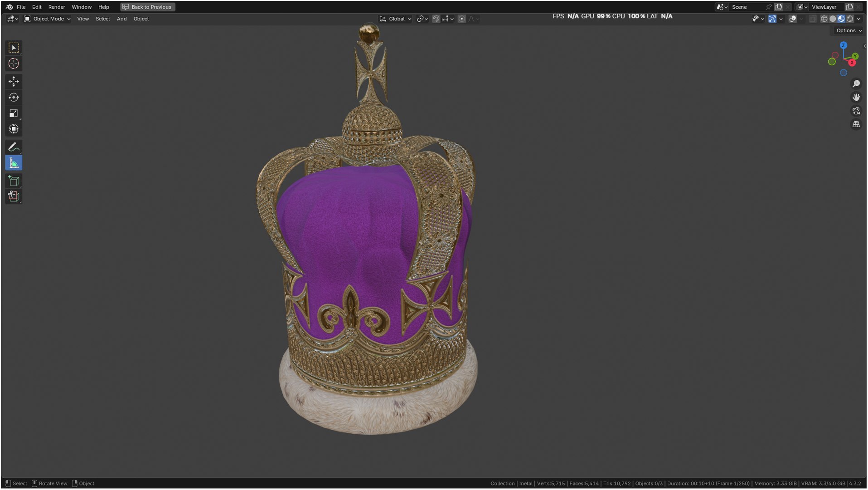Select the Select Box tool
Screen dimensions: 868x490
pos(14,48)
